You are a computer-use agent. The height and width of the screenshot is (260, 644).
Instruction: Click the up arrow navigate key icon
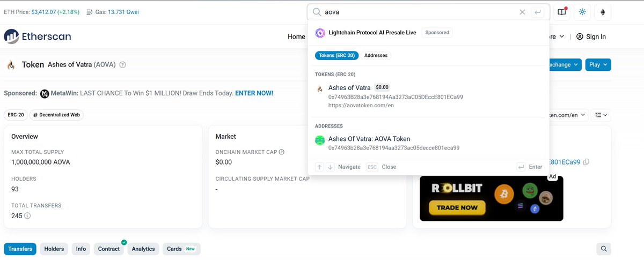coord(320,167)
